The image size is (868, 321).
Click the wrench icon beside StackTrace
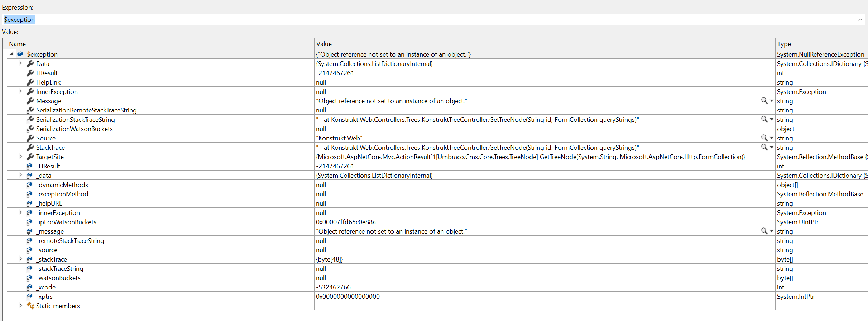point(30,147)
